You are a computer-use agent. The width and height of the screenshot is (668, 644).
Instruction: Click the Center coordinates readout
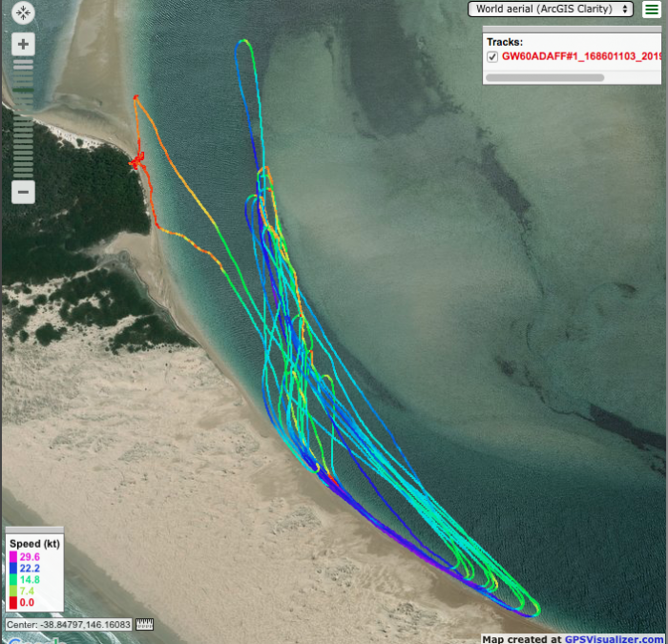(69, 625)
